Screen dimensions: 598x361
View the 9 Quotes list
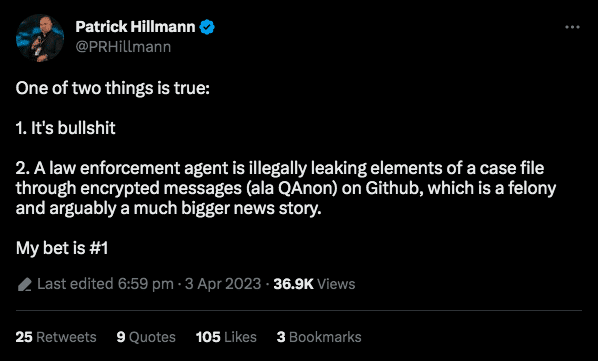(146, 337)
